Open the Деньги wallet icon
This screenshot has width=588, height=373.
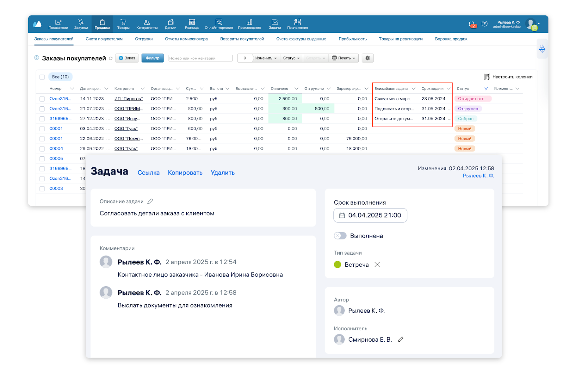click(x=171, y=22)
